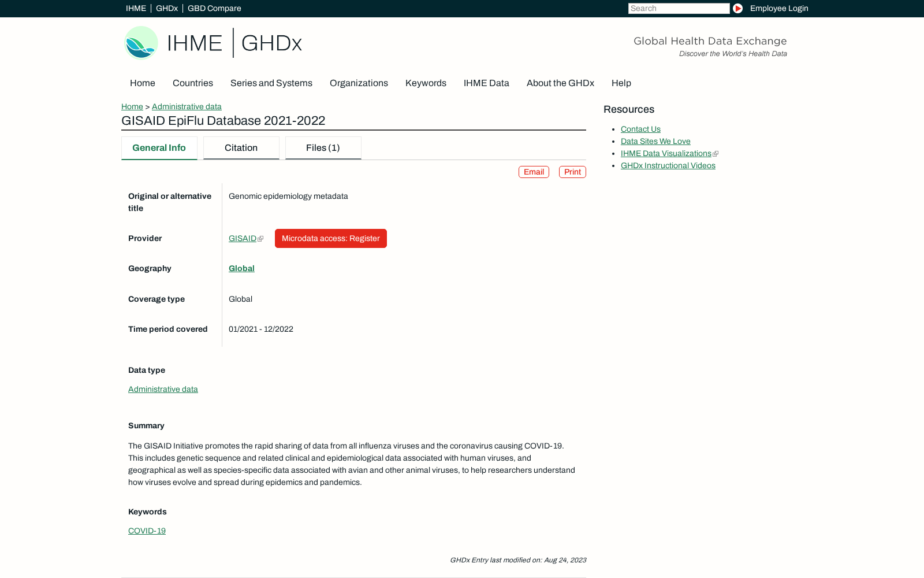Image resolution: width=924 pixels, height=578 pixels.
Task: Open Data Sites We Love link
Action: pyautogui.click(x=655, y=142)
